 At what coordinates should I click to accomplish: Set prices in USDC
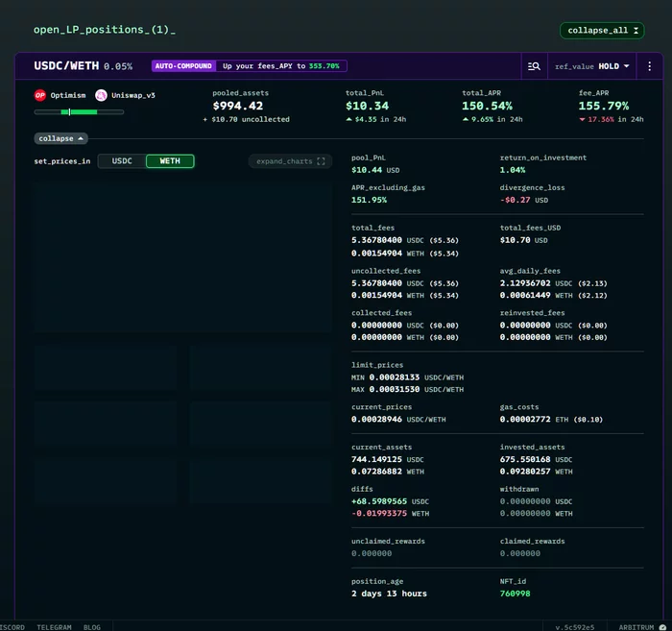[x=122, y=161]
